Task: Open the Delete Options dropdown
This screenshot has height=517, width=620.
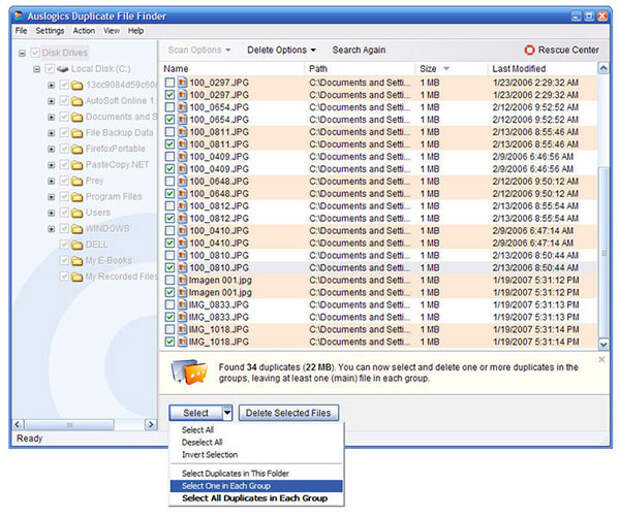Action: click(x=281, y=50)
